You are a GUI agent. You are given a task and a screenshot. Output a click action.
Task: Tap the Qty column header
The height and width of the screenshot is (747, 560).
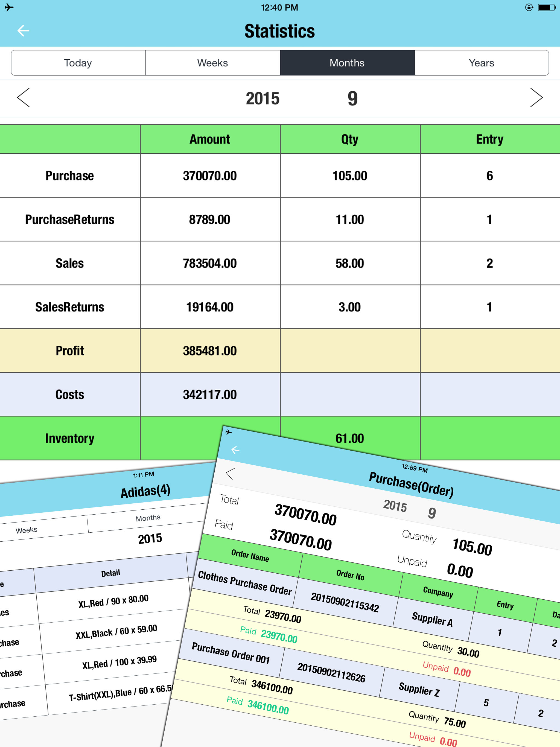click(x=350, y=139)
